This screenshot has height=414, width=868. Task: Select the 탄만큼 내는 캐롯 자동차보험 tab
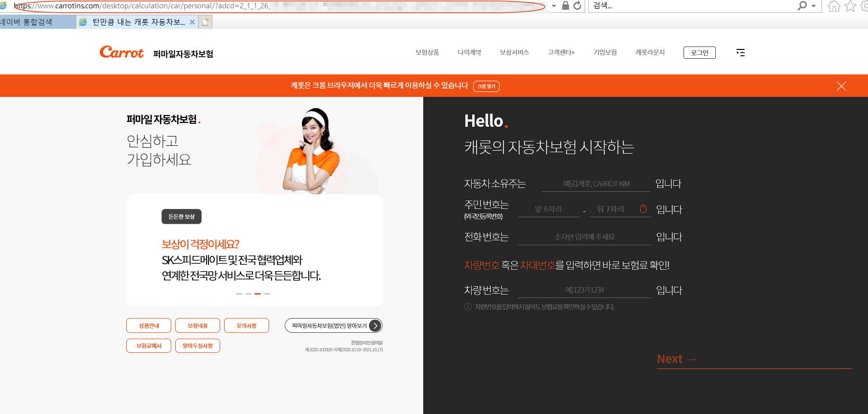pyautogui.click(x=137, y=22)
